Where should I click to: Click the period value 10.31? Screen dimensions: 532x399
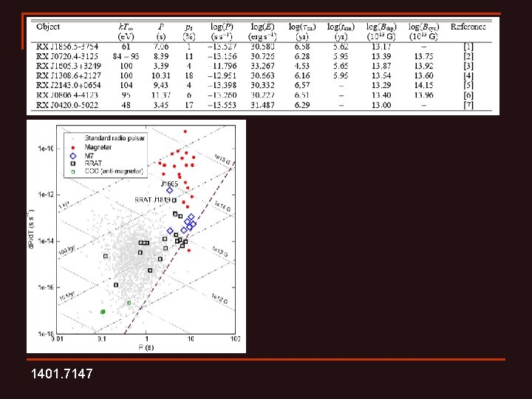pos(161,75)
